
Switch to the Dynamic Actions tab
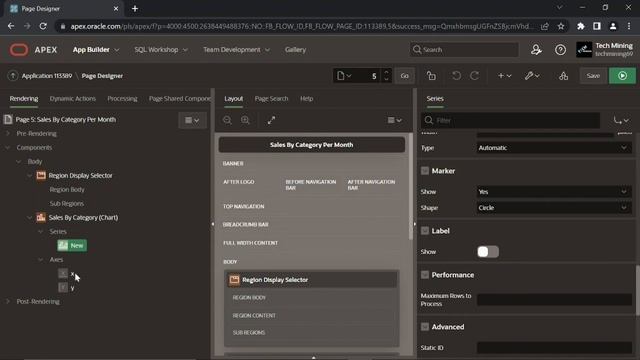pos(73,98)
